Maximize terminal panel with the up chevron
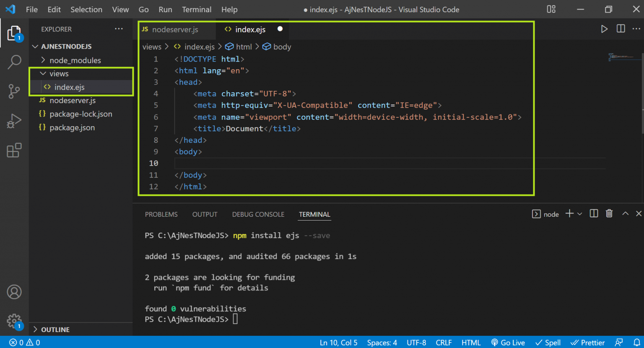644x348 pixels. pos(625,214)
